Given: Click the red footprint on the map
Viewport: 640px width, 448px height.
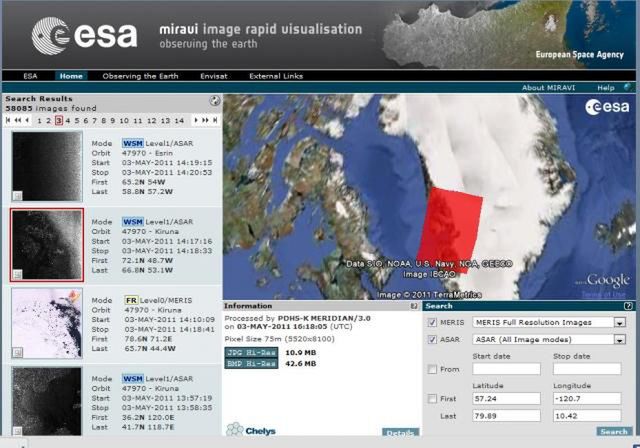Looking at the screenshot, I should coord(450,229).
